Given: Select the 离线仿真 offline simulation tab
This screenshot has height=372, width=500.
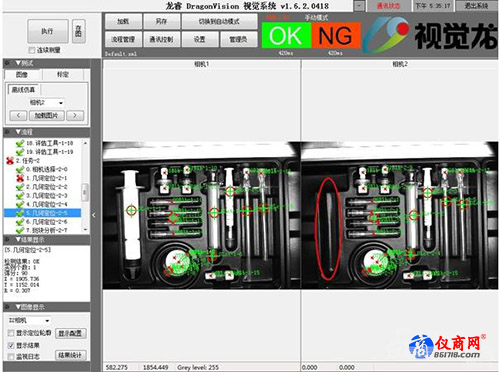Looking at the screenshot, I should point(23,90).
